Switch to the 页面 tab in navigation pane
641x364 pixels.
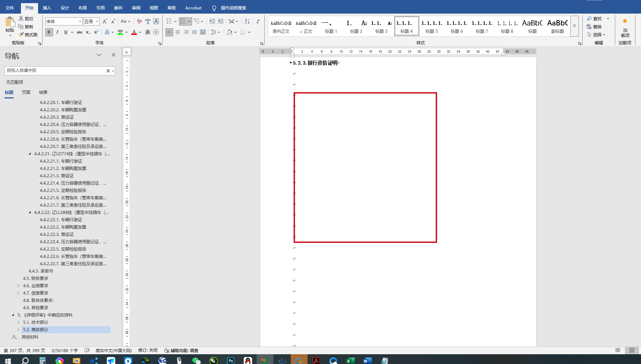26,92
